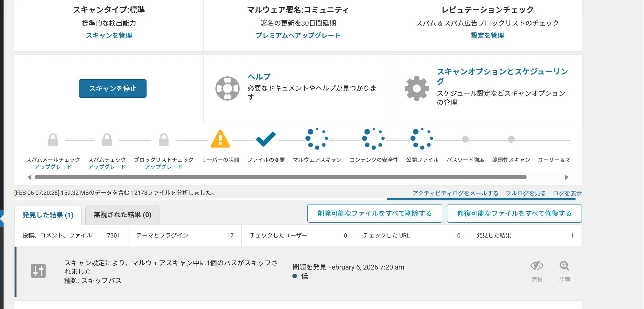Click the scan options gear icon
644x309 pixels.
point(417,88)
